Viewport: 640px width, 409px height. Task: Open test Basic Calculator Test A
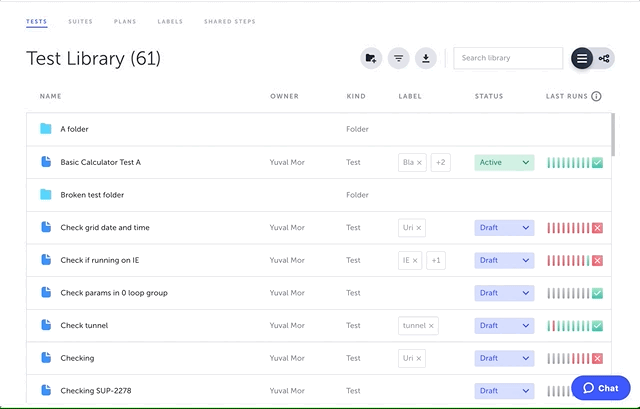click(x=100, y=162)
